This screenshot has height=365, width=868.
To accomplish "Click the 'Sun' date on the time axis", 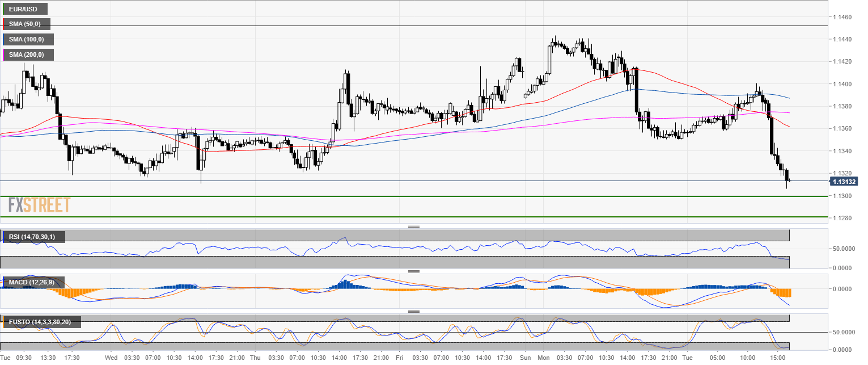I will pos(525,358).
